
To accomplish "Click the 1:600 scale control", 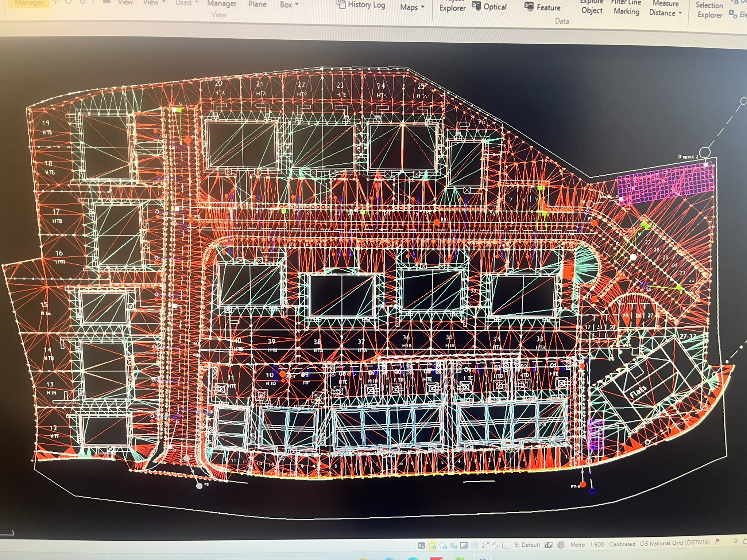I will pos(597,544).
